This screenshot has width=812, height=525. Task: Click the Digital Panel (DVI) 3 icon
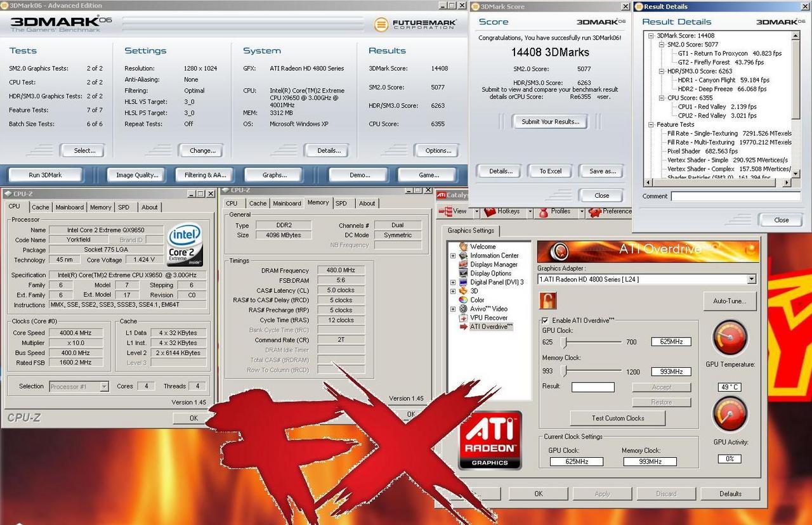point(463,282)
